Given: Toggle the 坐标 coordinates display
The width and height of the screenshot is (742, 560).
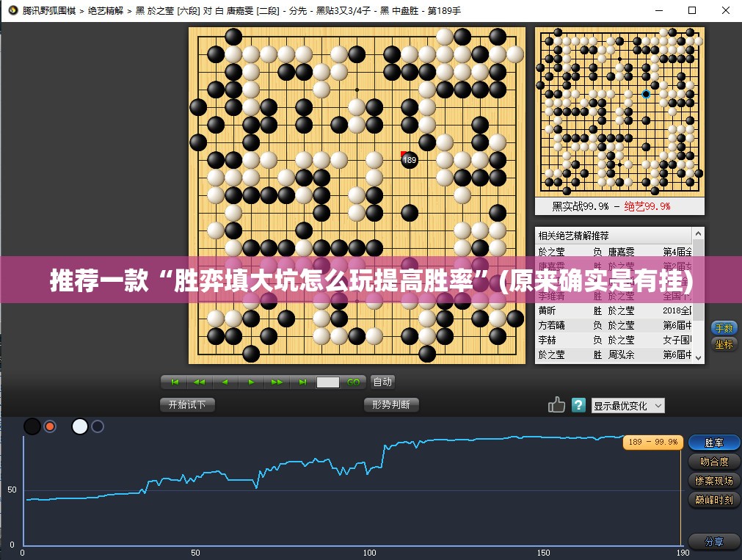Looking at the screenshot, I should [x=724, y=344].
